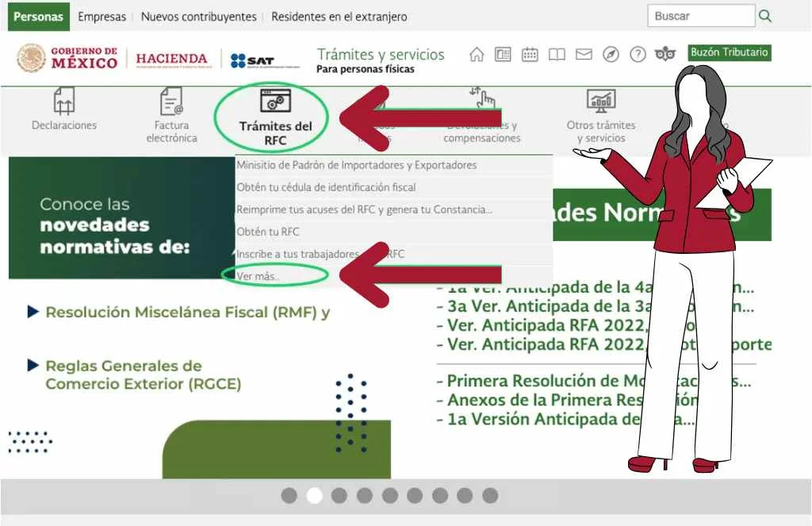This screenshot has width=812, height=526.
Task: Click Trámites y servicios heading
Action: [x=381, y=55]
